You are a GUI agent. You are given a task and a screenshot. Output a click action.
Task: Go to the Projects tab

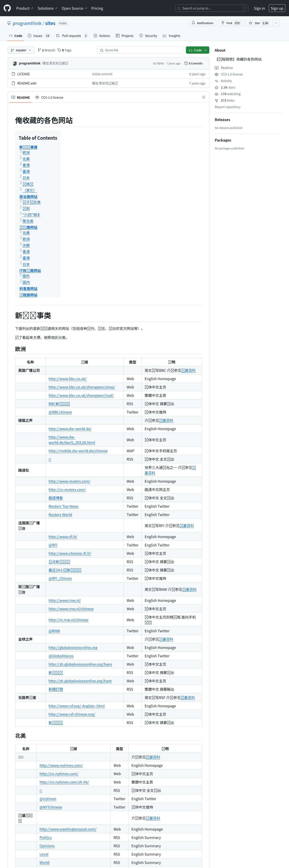124,36
